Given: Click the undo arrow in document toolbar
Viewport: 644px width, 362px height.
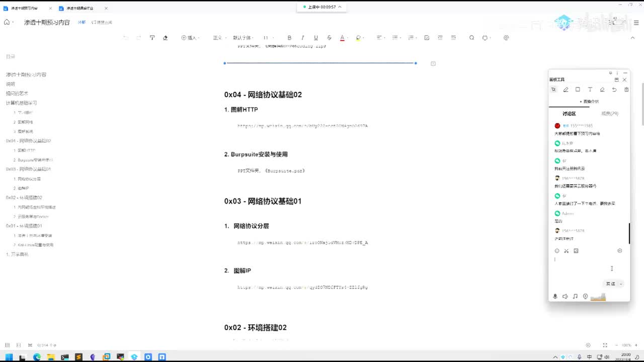Looking at the screenshot, I should pos(126,38).
